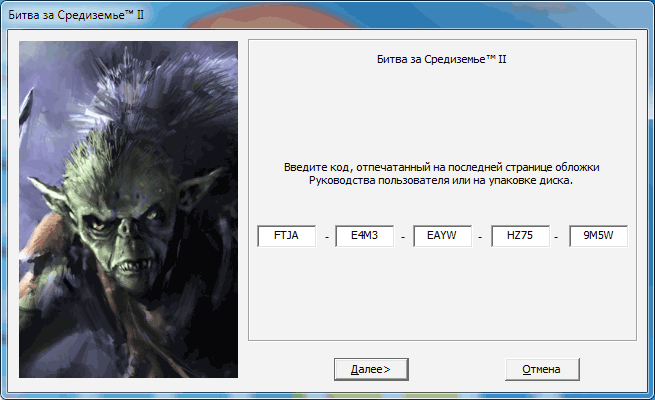655x400 pixels.
Task: Click the first code field containing FTJA
Action: 286,237
